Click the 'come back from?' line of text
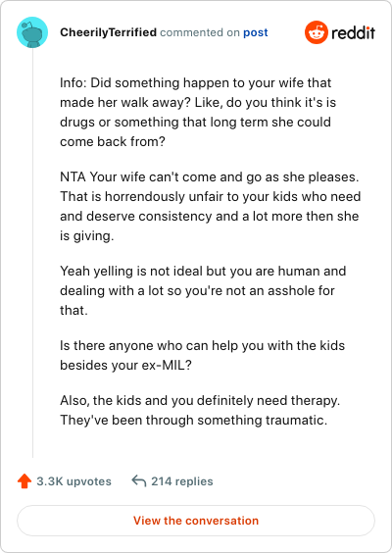392x553 pixels. coord(113,142)
